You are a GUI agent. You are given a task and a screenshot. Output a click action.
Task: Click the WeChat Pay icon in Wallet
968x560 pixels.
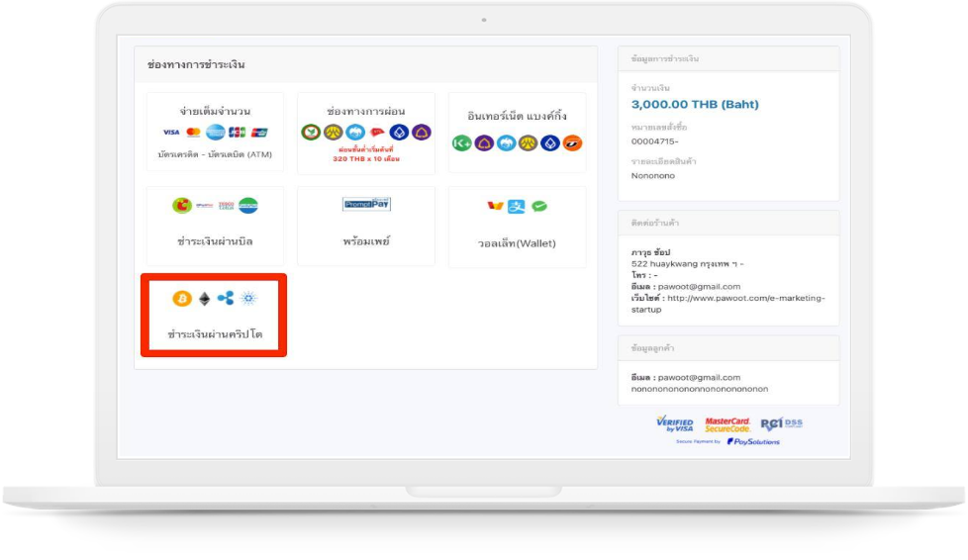pyautogui.click(x=539, y=207)
